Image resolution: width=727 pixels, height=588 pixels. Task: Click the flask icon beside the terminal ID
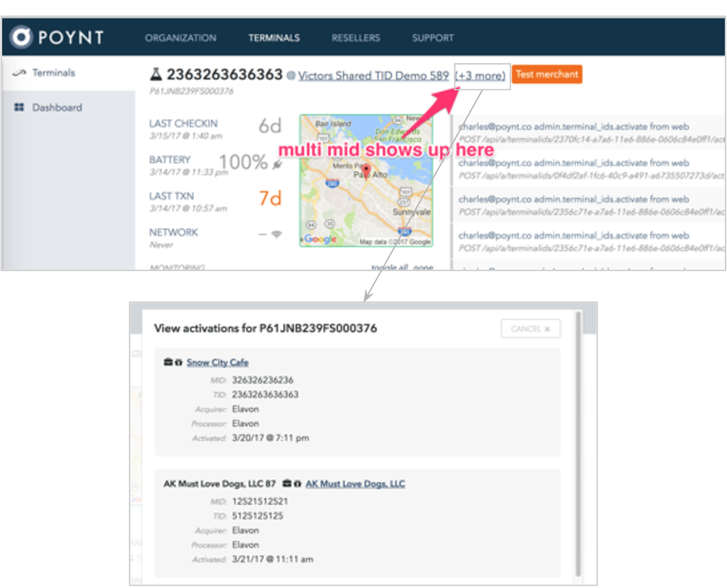tap(156, 74)
